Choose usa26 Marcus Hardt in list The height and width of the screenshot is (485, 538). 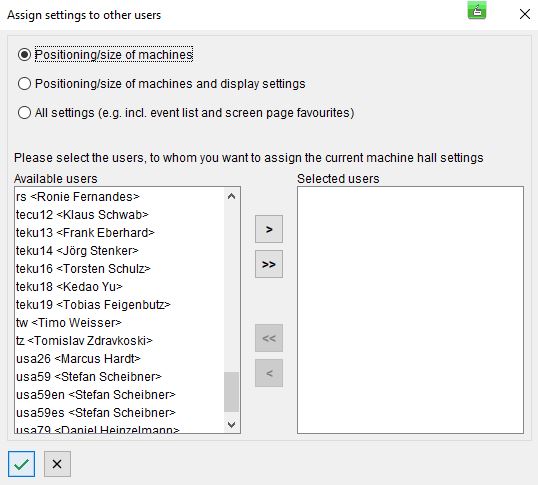click(119, 359)
